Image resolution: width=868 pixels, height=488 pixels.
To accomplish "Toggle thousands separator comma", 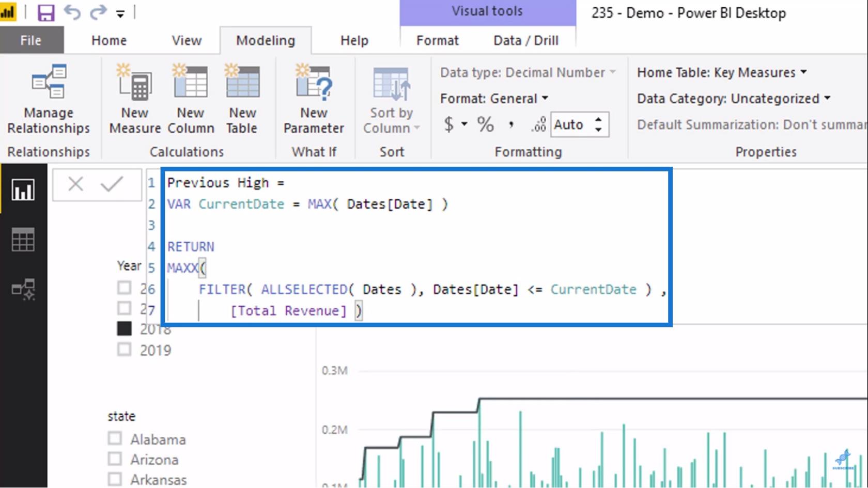I will point(512,124).
